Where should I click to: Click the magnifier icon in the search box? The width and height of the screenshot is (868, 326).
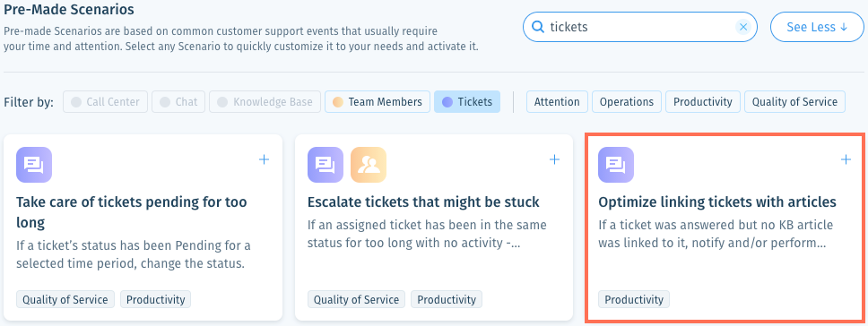point(537,27)
